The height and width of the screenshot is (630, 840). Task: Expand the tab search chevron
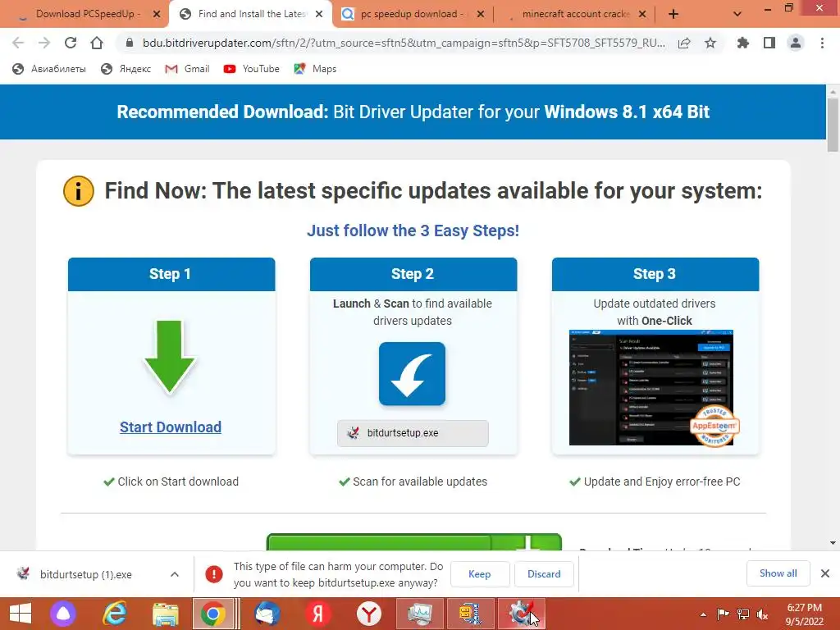pos(737,15)
